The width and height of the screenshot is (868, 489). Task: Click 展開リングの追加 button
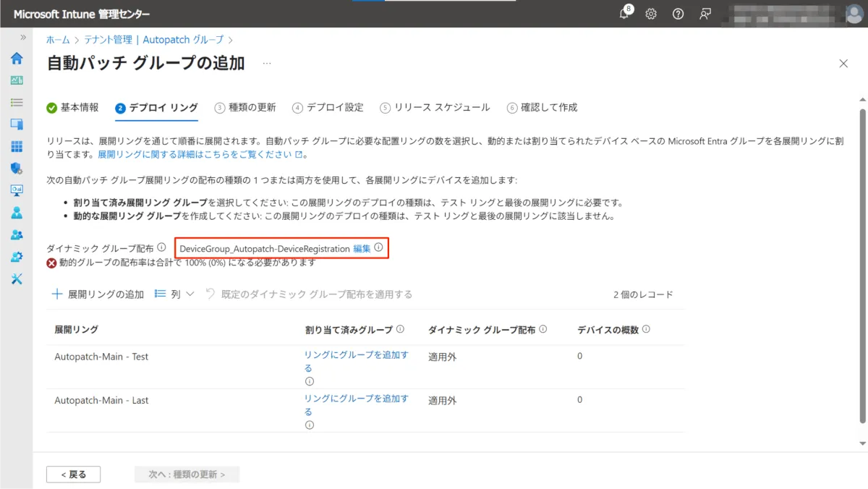pyautogui.click(x=98, y=294)
